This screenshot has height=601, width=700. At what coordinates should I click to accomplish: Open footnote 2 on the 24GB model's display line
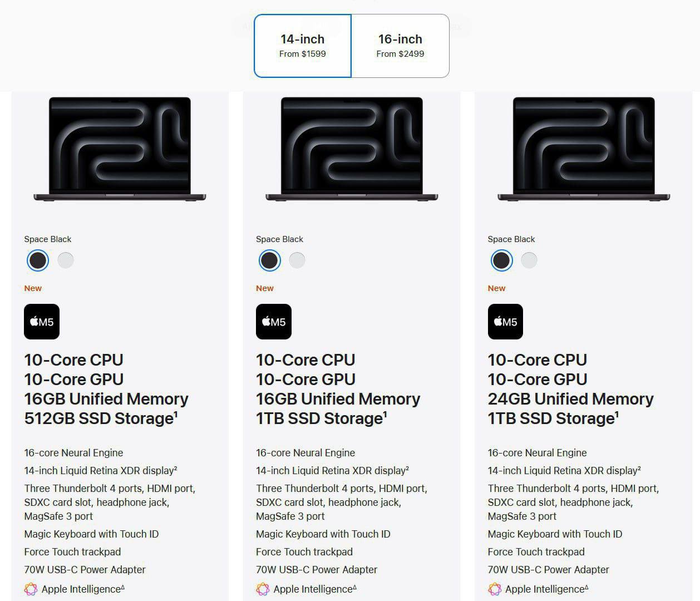point(639,469)
